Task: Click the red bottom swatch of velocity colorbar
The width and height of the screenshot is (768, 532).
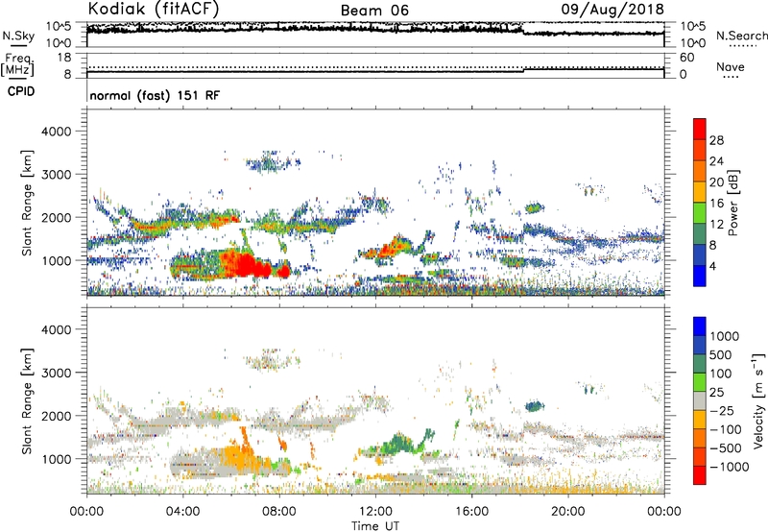Action: coord(700,475)
